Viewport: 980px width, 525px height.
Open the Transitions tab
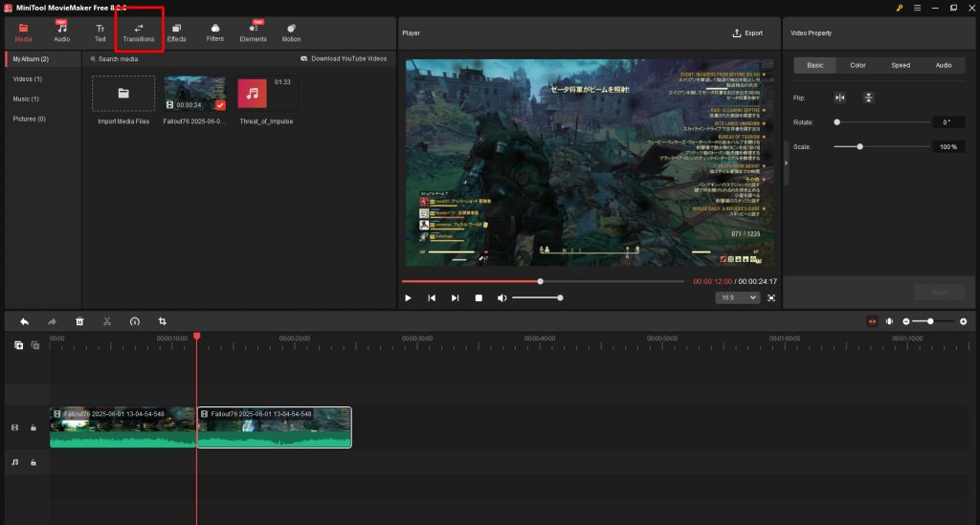click(139, 33)
